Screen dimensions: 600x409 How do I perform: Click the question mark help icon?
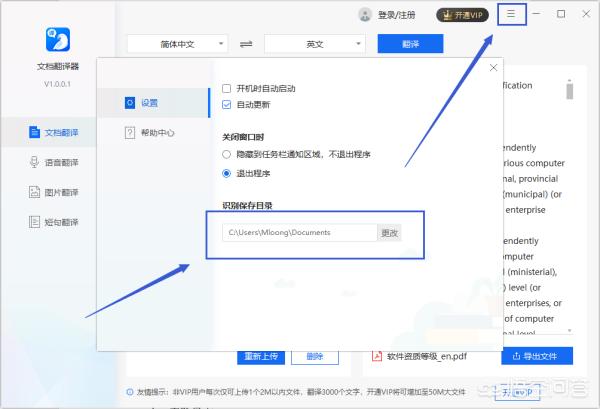(130, 133)
